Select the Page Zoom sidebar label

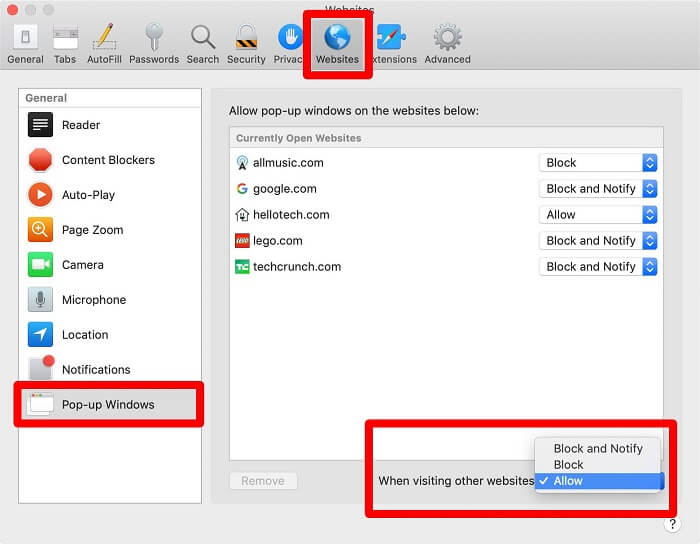coord(92,230)
